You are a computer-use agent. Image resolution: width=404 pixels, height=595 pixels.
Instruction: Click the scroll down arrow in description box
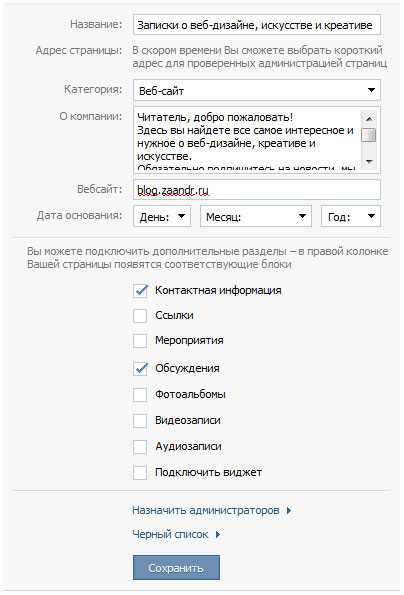point(369,162)
